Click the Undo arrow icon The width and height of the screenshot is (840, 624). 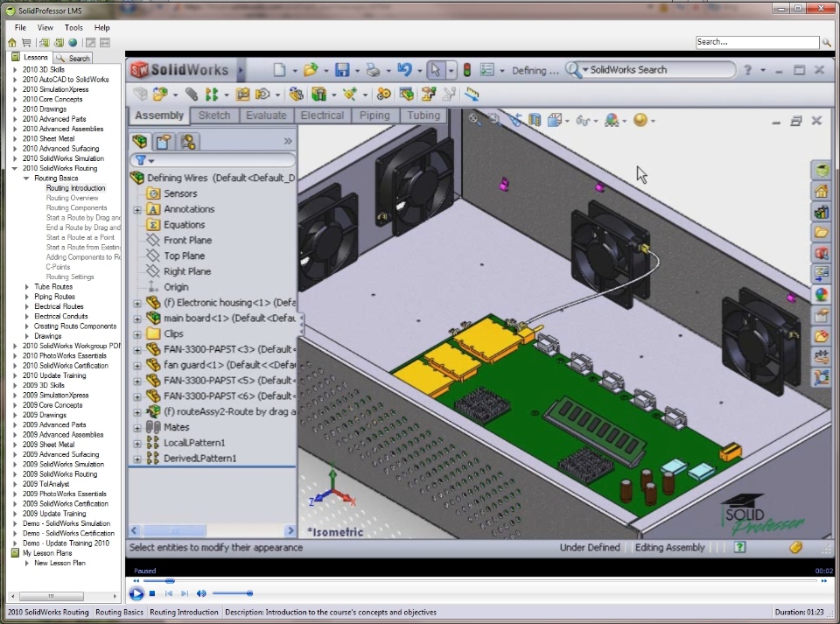point(404,70)
